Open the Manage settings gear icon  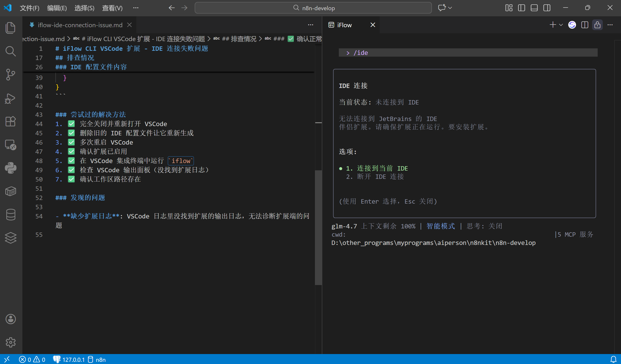10,342
